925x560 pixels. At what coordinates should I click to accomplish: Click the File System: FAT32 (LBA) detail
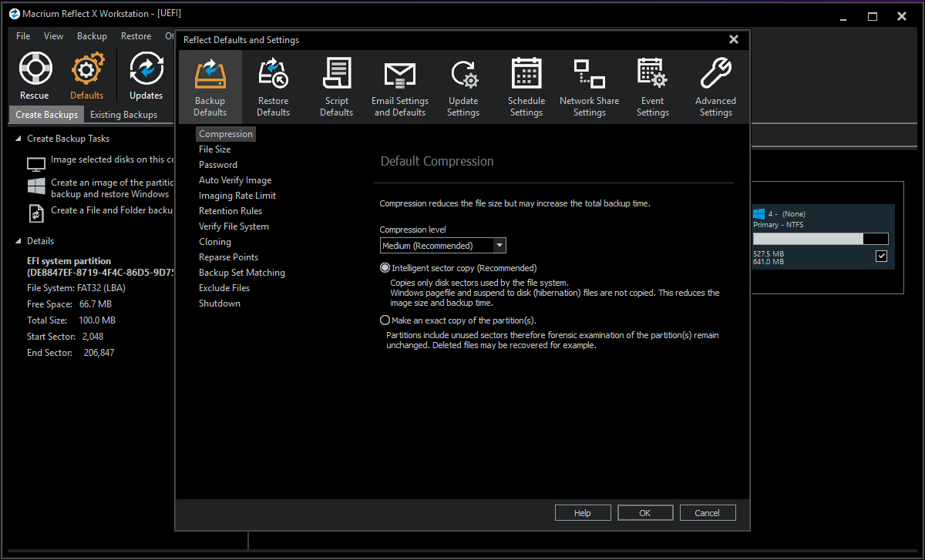76,288
